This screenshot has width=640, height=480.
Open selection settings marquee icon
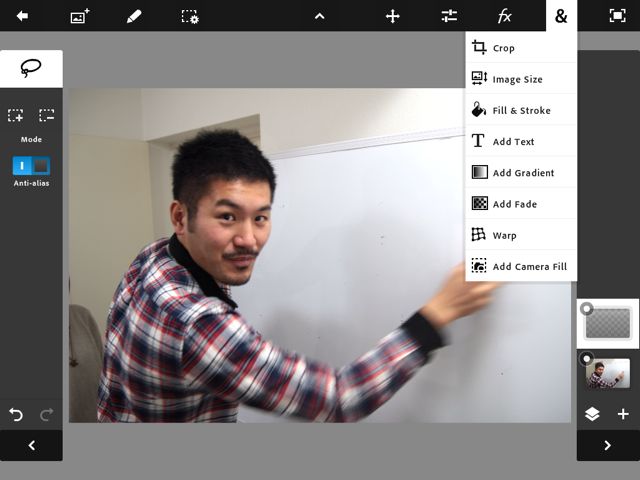pos(190,16)
